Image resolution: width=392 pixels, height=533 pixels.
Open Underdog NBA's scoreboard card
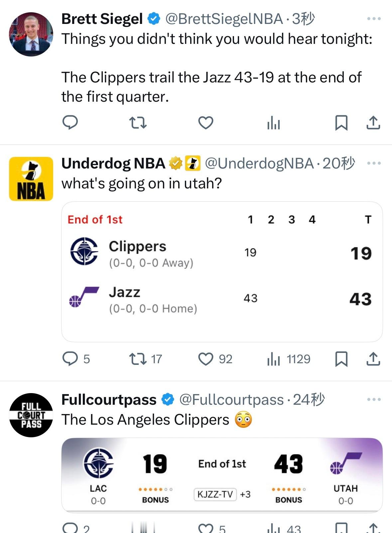pyautogui.click(x=222, y=271)
